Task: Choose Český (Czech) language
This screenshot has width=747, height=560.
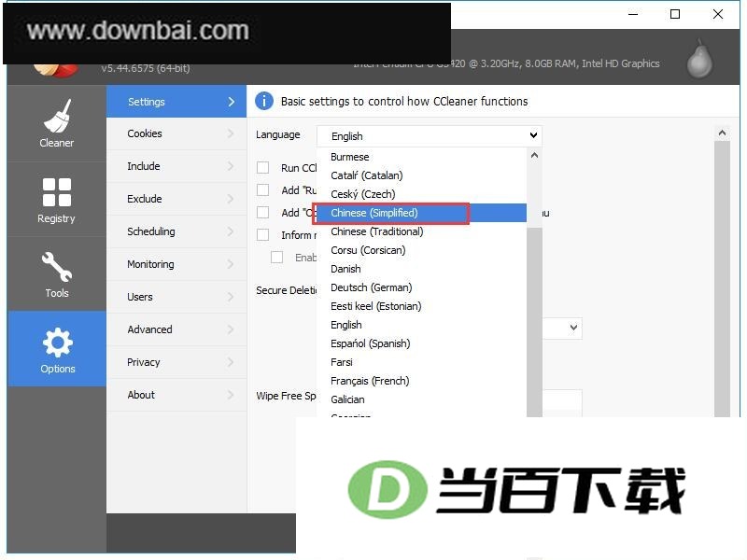Action: tap(422, 194)
